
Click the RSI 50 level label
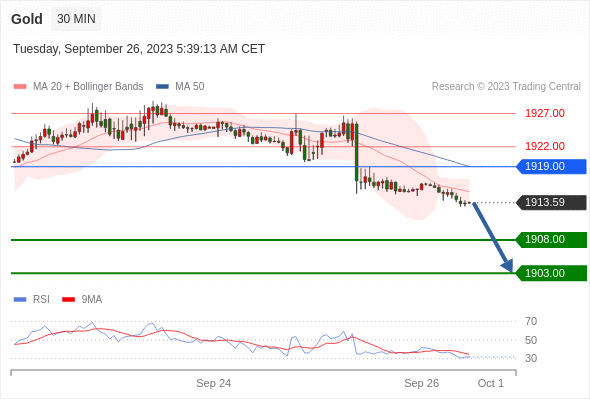tap(531, 340)
